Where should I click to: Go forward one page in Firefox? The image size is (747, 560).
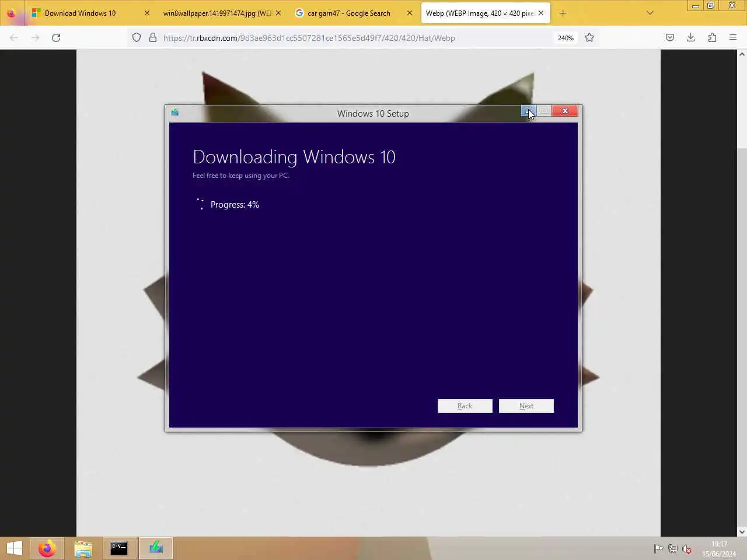(x=35, y=37)
